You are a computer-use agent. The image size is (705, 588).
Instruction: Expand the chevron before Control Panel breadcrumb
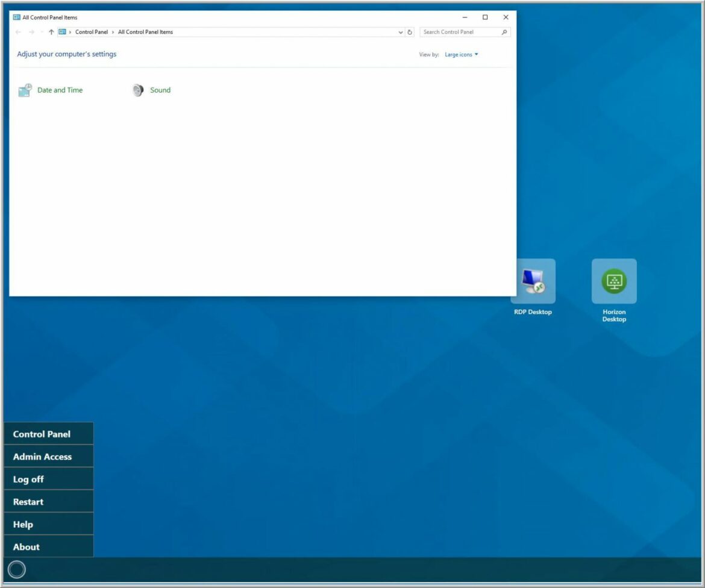tap(70, 32)
